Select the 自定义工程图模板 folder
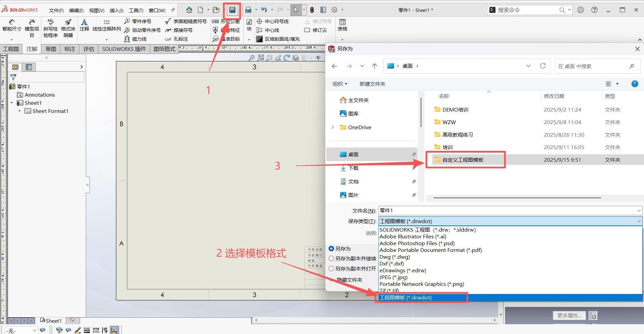The height and width of the screenshot is (334, 644). [x=463, y=160]
